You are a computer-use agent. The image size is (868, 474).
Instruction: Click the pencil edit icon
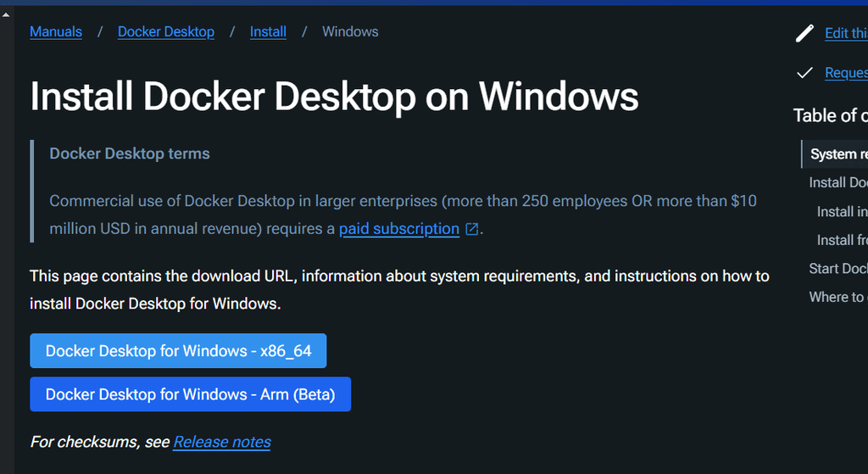(804, 33)
